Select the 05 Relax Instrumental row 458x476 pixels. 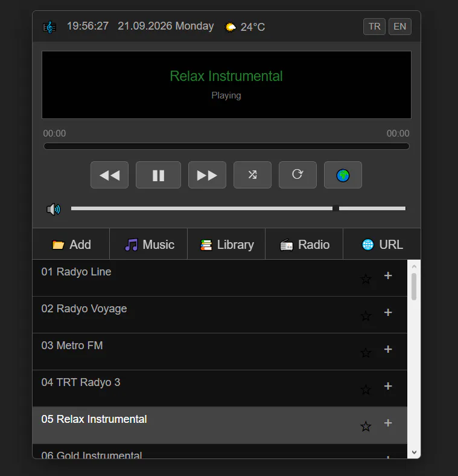pos(220,425)
